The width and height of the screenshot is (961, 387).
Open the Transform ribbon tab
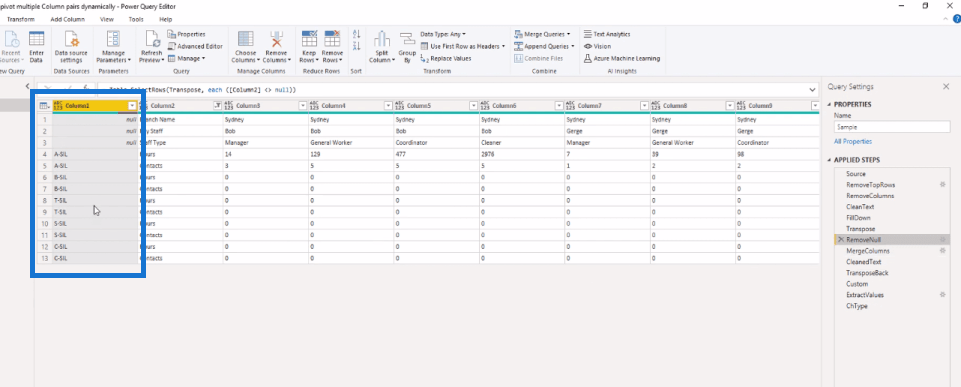(21, 19)
